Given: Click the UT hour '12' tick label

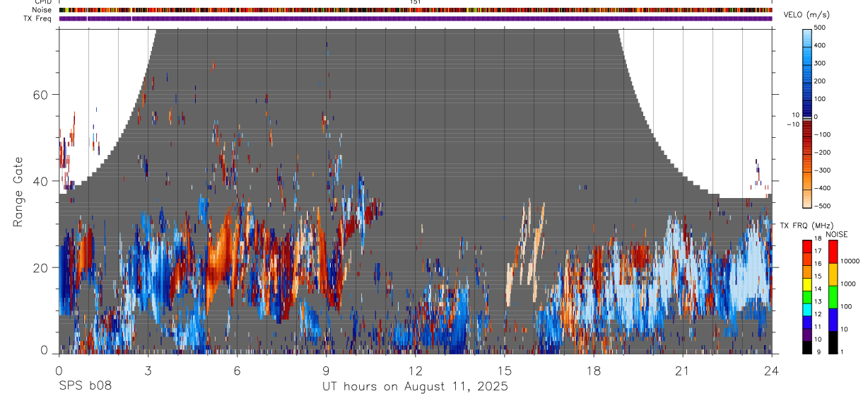Looking at the screenshot, I should click(415, 371).
